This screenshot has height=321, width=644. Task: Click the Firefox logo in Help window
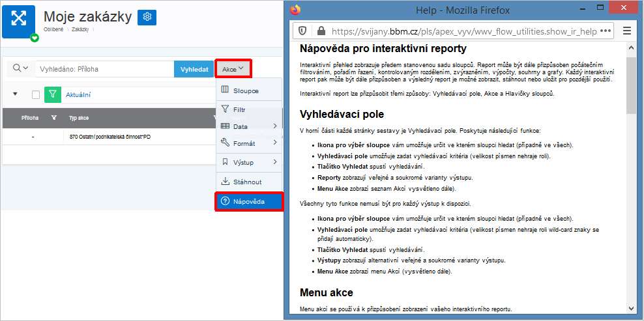pos(295,10)
